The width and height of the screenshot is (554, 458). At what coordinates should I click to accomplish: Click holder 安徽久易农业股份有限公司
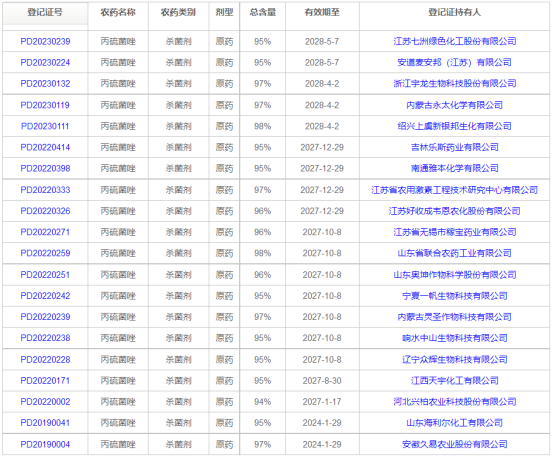click(455, 444)
